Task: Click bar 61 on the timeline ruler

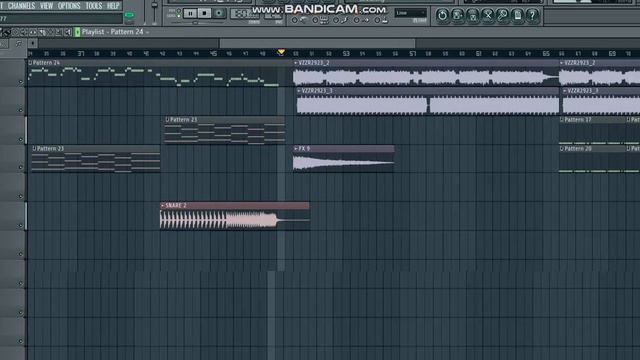Action: (x=479, y=53)
